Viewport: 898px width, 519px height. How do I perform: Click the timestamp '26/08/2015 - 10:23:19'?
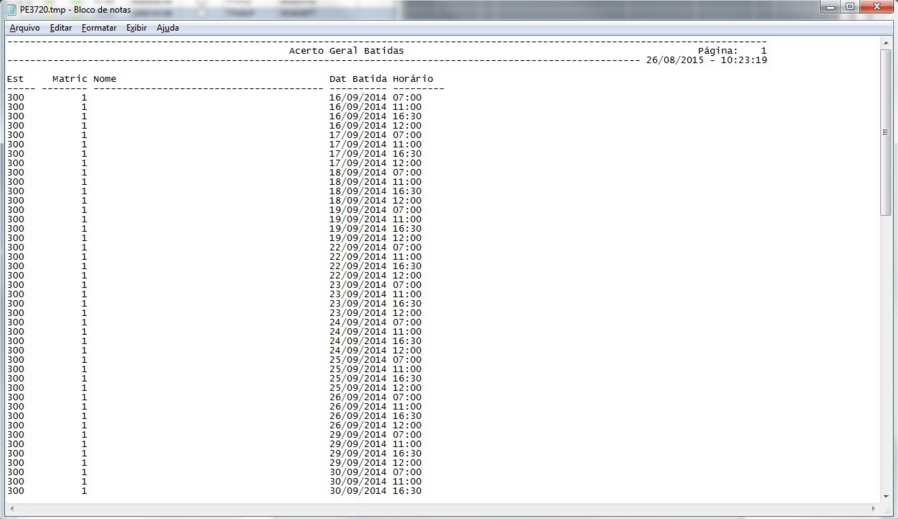(x=706, y=60)
